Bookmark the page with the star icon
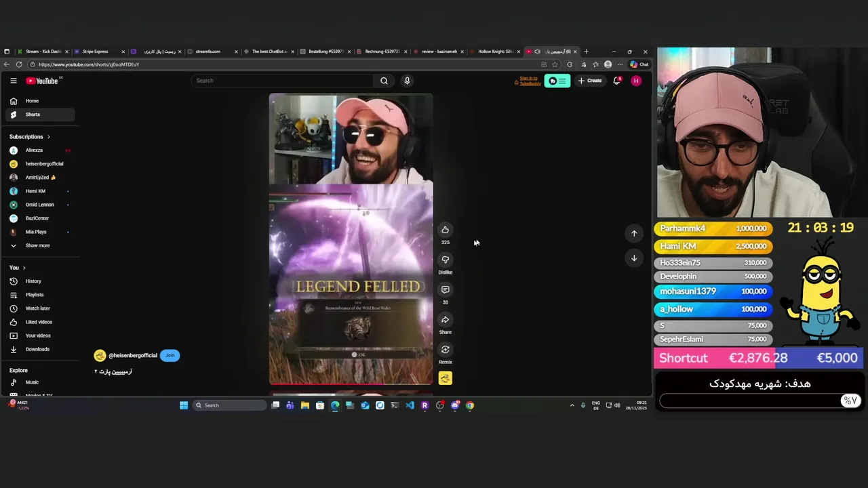Screen dimensions: 868x488 [555, 64]
